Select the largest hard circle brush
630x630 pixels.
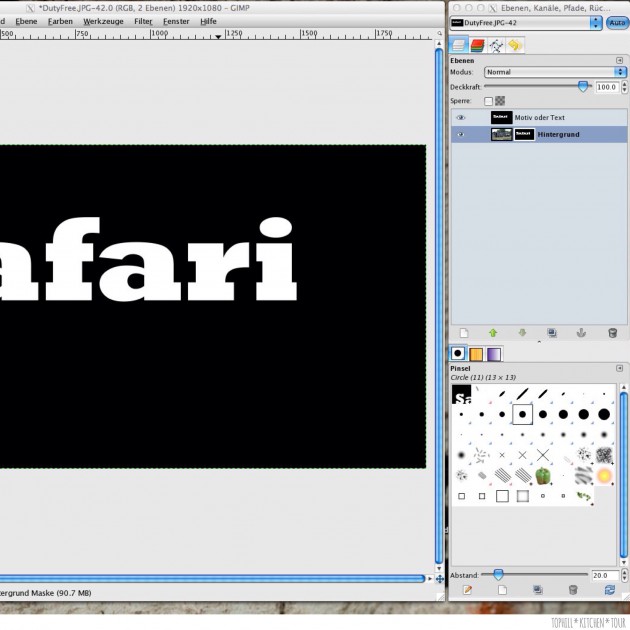tap(604, 414)
